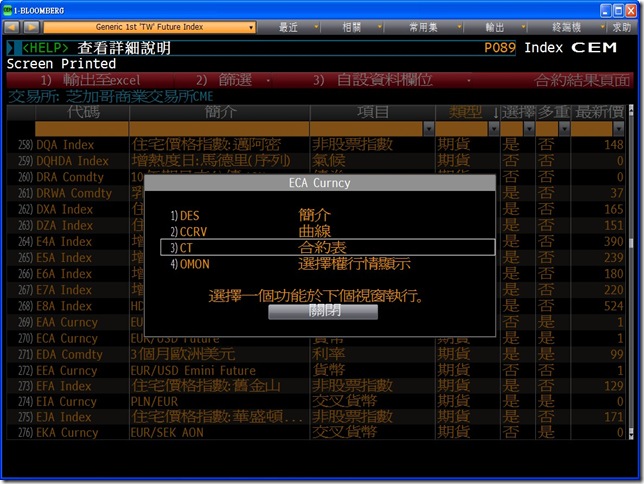
Task: Click the DQA Index row
Action: 316,145
